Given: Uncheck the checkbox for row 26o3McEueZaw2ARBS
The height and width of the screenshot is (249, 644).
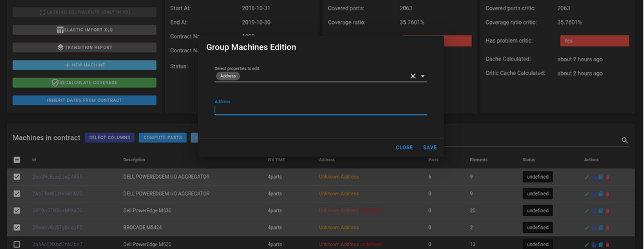Looking at the screenshot, I should (17, 177).
